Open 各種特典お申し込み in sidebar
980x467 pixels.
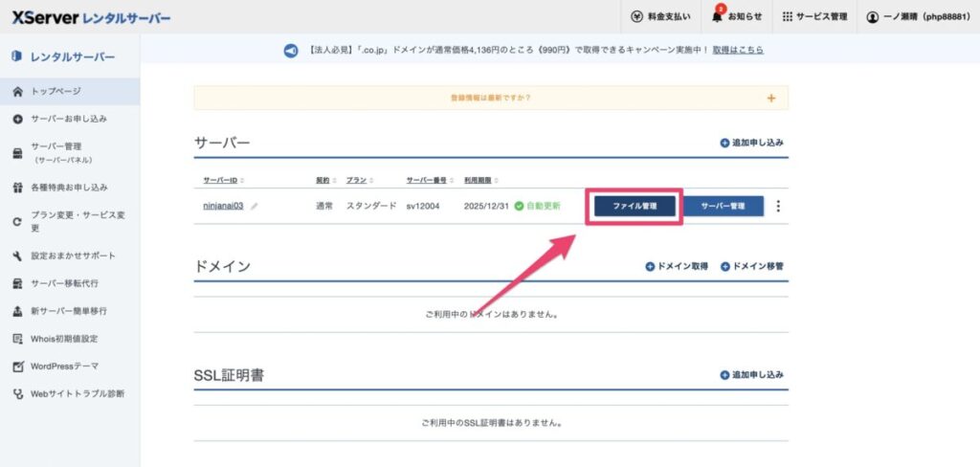pos(70,188)
